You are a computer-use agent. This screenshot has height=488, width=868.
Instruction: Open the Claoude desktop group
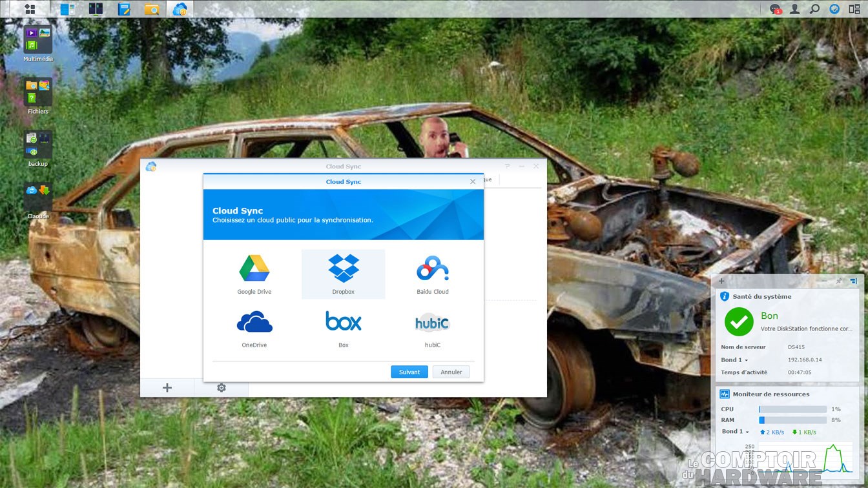(38, 197)
